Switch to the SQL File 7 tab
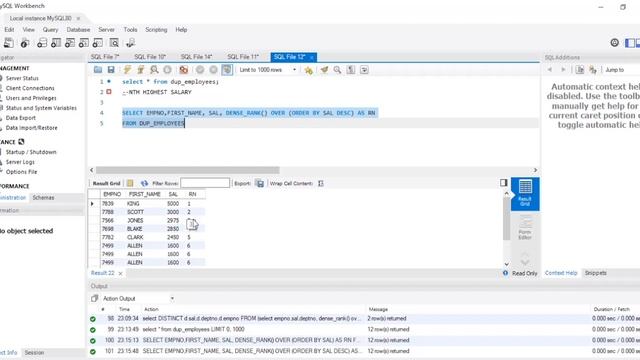 tap(105, 57)
